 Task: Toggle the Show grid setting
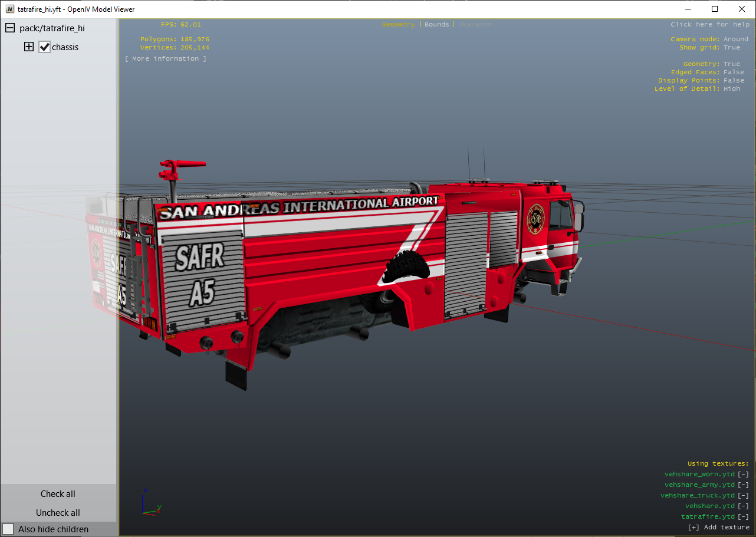tap(731, 48)
